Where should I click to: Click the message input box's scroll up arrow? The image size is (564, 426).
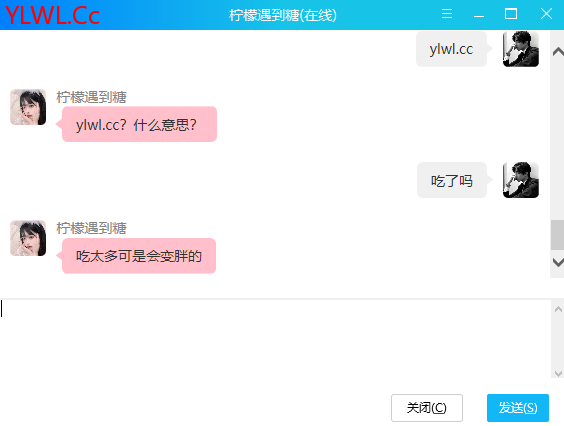(558, 309)
